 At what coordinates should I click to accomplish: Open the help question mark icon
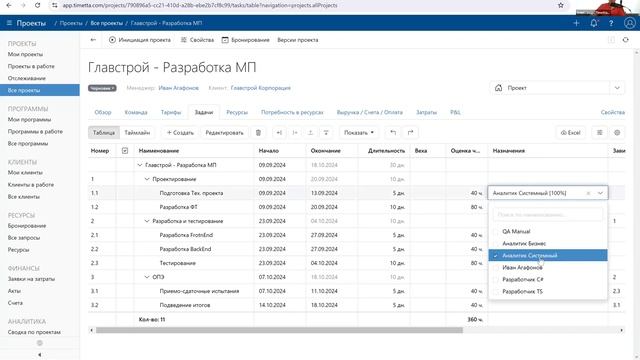[x=611, y=23]
